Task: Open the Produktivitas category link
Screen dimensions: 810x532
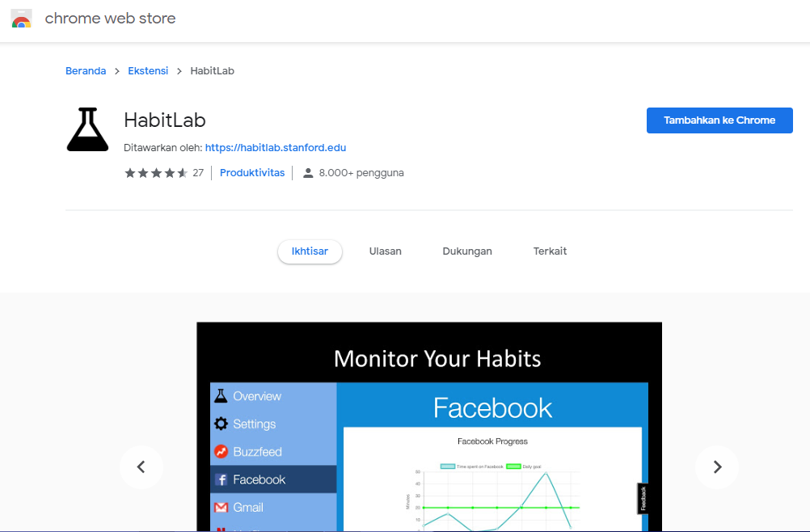Action: [252, 172]
